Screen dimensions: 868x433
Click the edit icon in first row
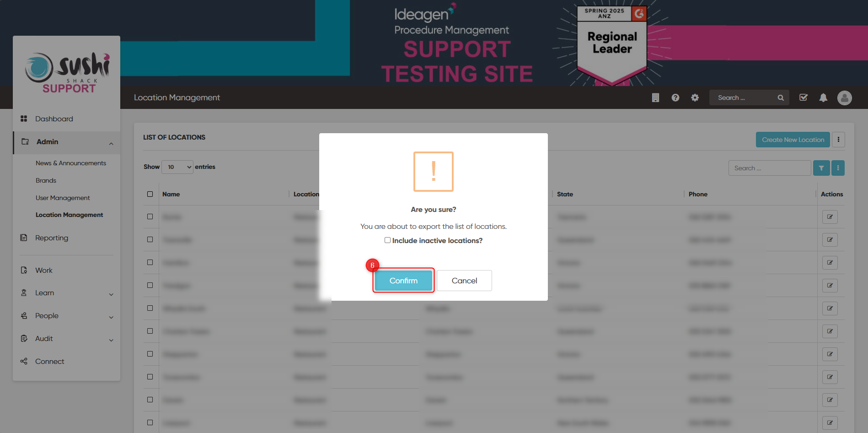(x=830, y=216)
